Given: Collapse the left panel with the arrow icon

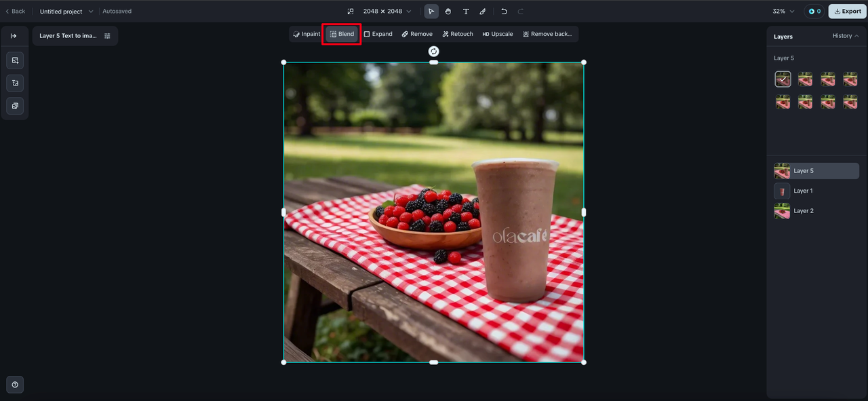Looking at the screenshot, I should coord(14,36).
